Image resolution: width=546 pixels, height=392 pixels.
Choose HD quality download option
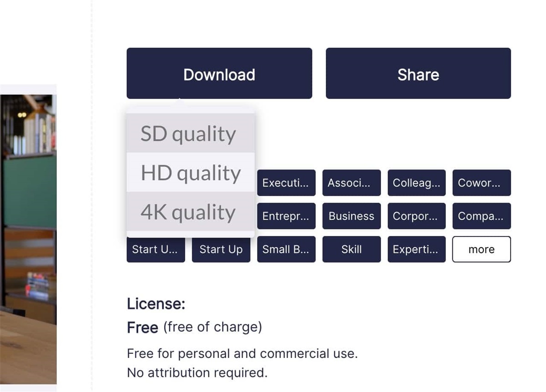(x=191, y=172)
